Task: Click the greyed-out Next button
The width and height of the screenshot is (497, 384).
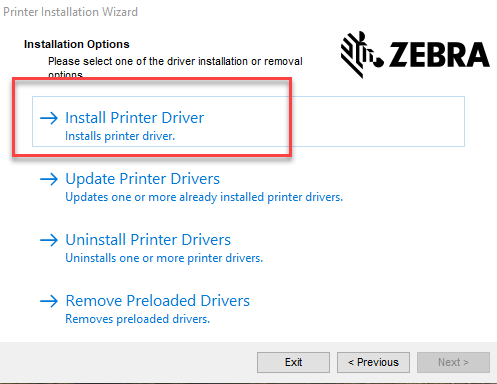Action: tap(453, 362)
